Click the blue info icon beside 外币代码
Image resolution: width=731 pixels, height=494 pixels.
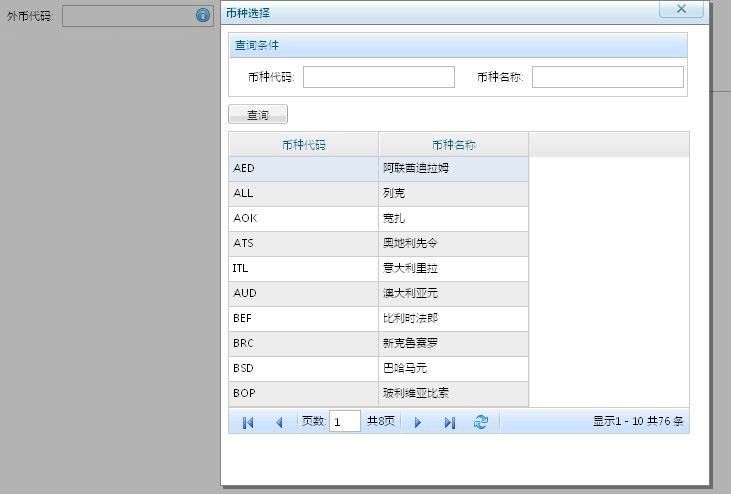[x=202, y=16]
